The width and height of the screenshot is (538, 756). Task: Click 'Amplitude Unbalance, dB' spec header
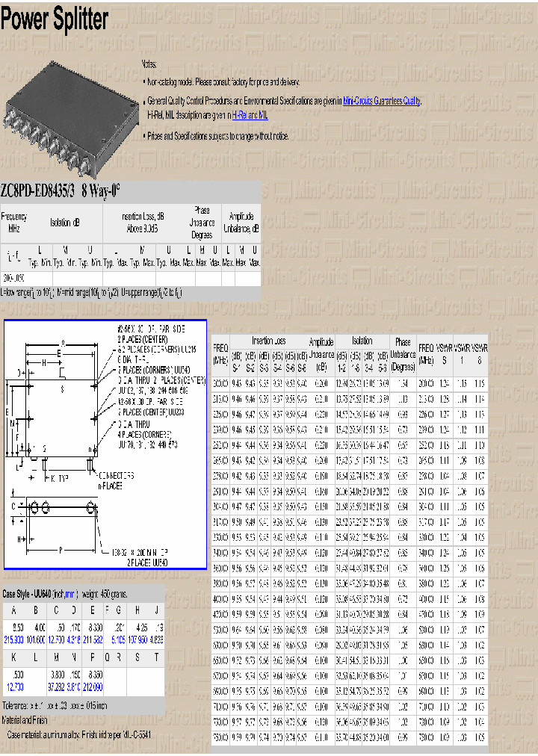pyautogui.click(x=241, y=223)
